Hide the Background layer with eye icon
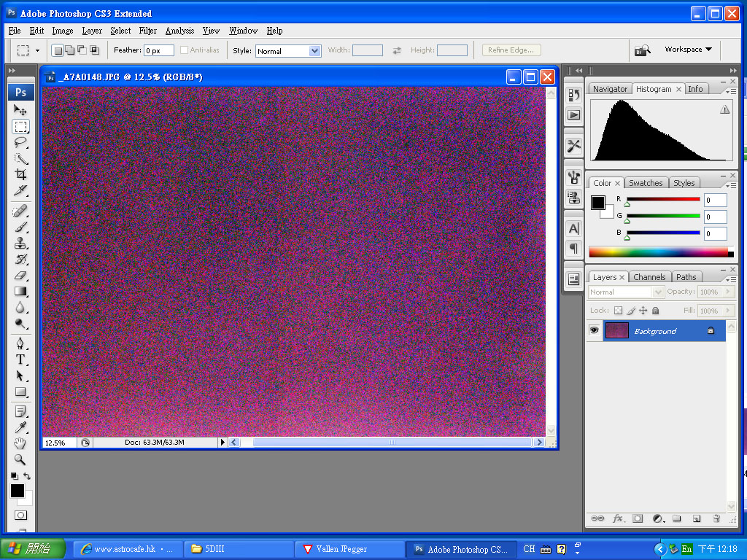 [595, 331]
